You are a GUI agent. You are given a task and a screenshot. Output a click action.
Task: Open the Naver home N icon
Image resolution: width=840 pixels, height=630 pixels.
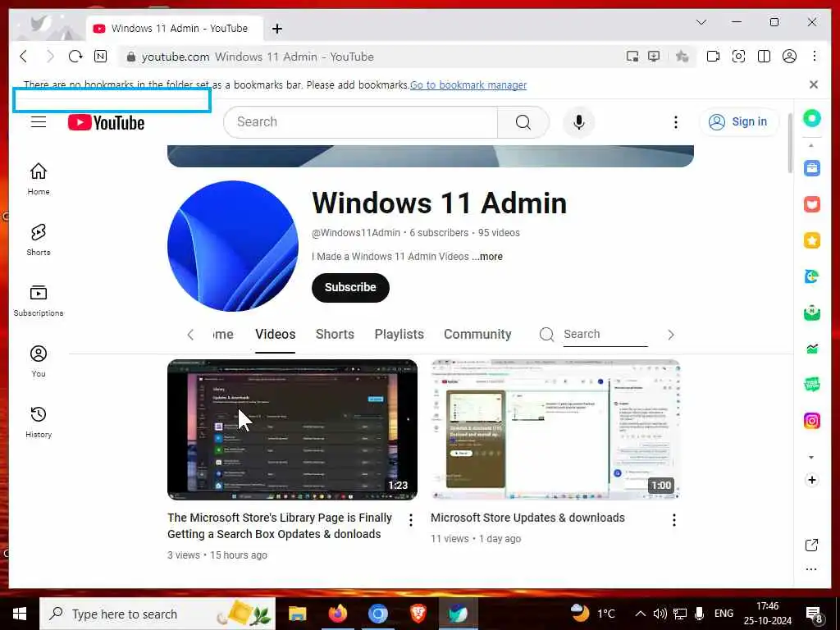click(x=100, y=57)
